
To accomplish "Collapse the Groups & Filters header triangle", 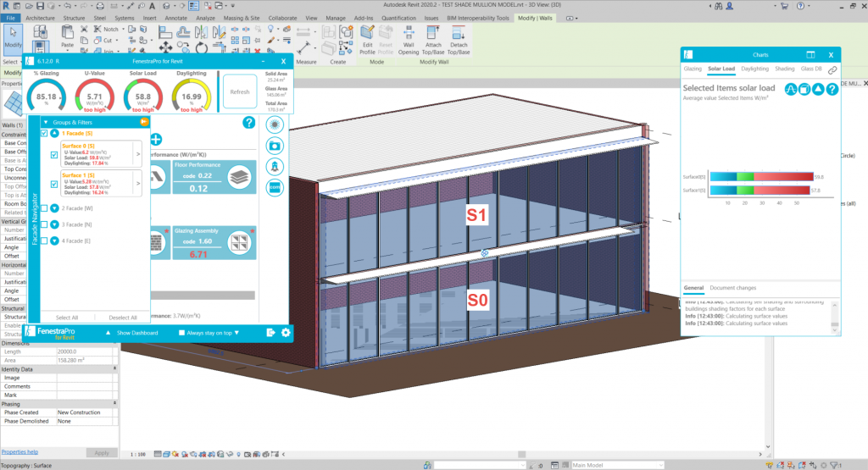I will 46,122.
